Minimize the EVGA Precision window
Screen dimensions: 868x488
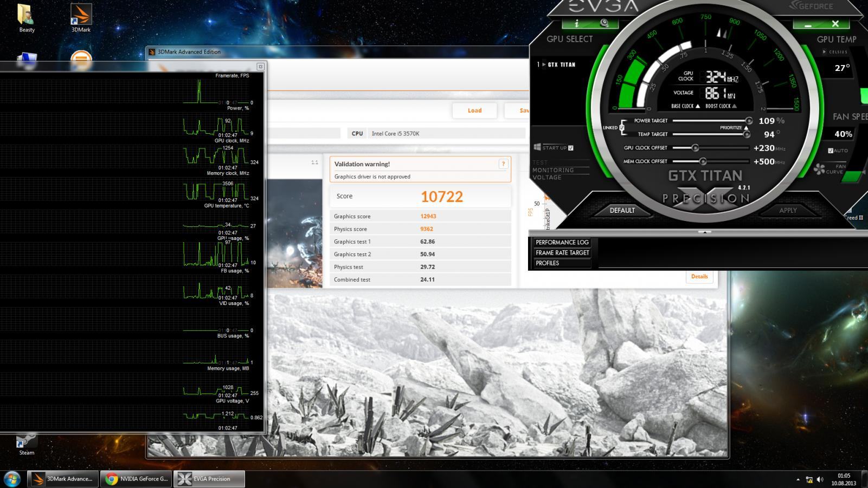click(808, 24)
